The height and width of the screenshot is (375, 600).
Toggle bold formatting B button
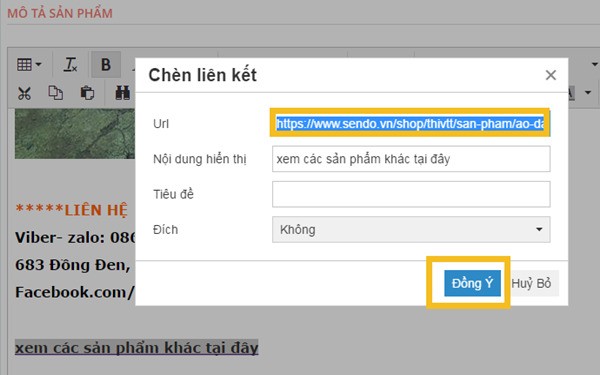tap(106, 65)
